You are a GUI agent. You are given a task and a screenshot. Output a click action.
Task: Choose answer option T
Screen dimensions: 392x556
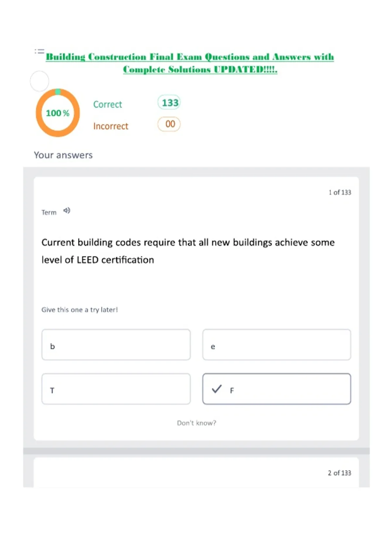[116, 389]
